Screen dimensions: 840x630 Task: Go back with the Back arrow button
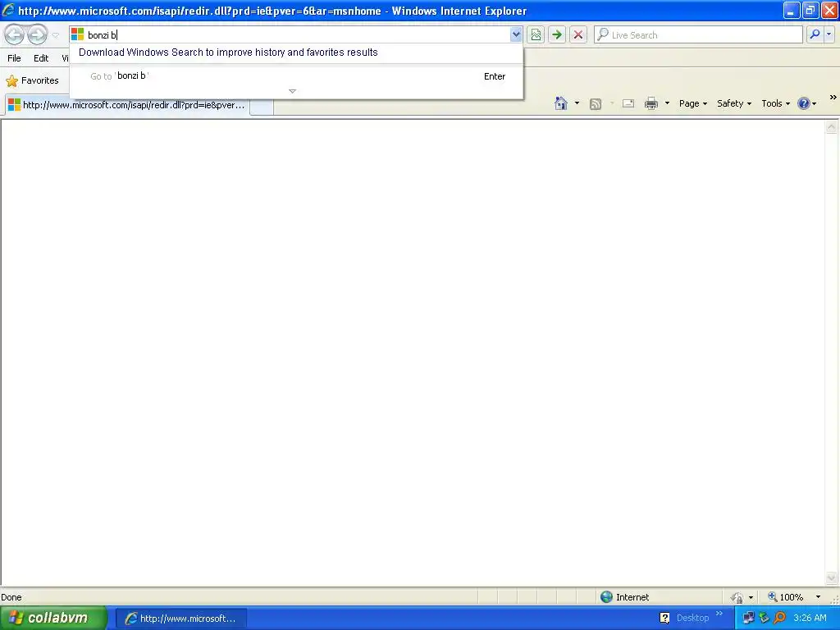[x=15, y=34]
